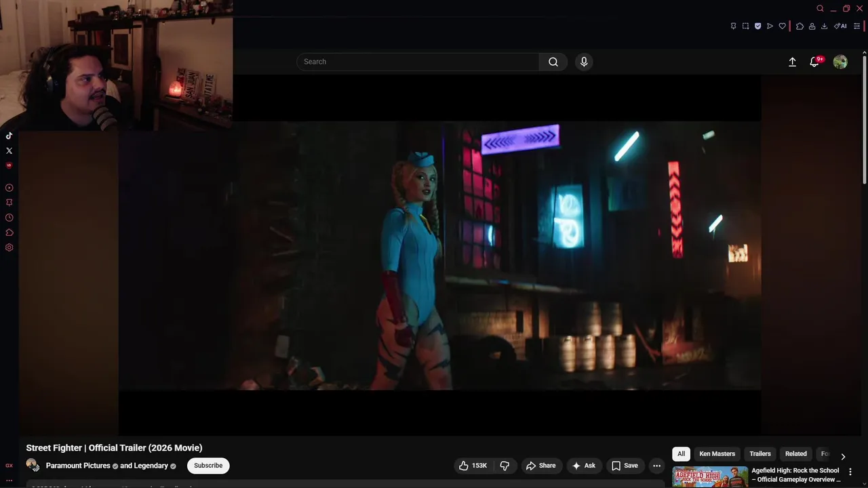Click the Paramount channel avatar
Image resolution: width=868 pixels, height=488 pixels.
[32, 465]
